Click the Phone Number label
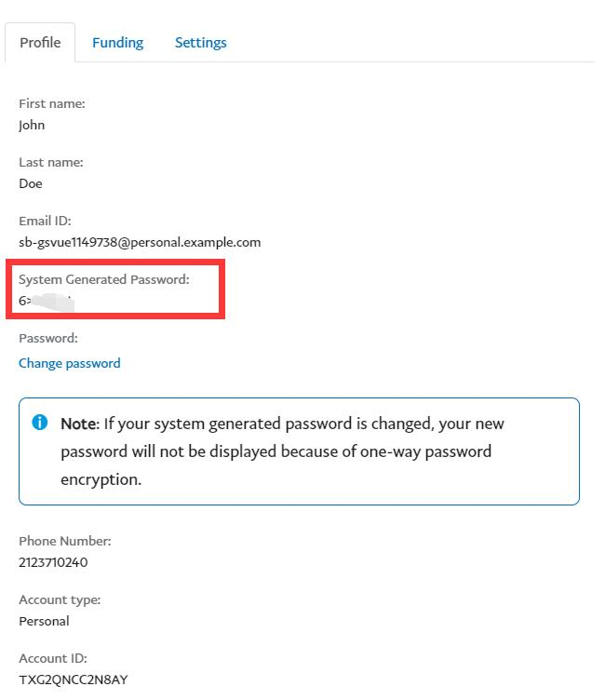605x700 pixels. (65, 541)
